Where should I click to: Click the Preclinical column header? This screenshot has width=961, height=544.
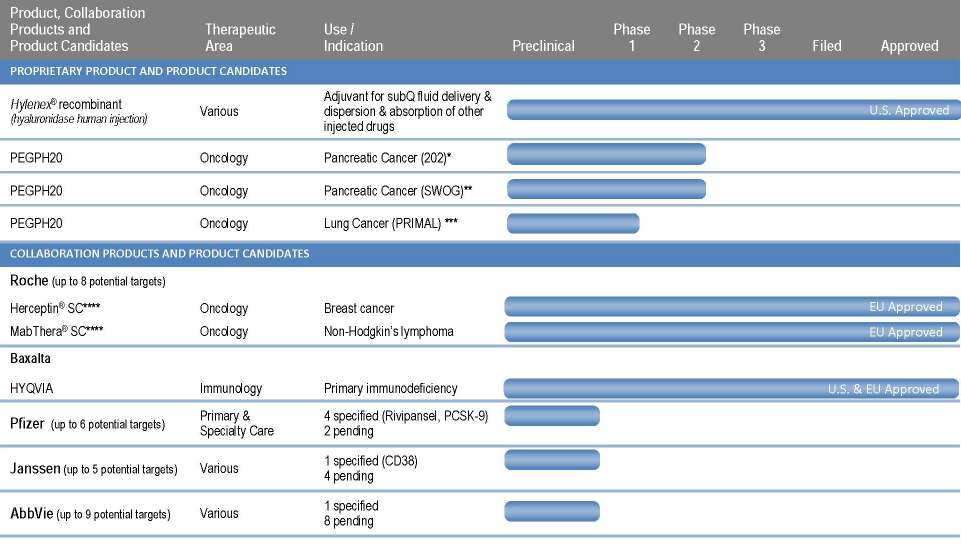coord(543,46)
